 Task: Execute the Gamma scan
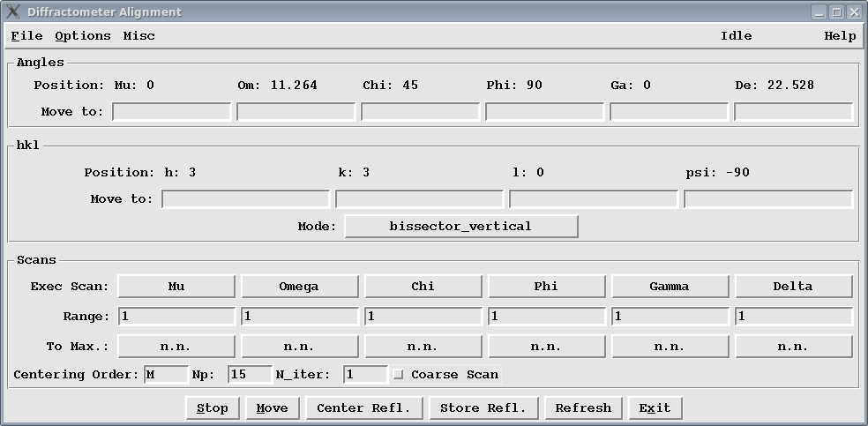coord(670,287)
